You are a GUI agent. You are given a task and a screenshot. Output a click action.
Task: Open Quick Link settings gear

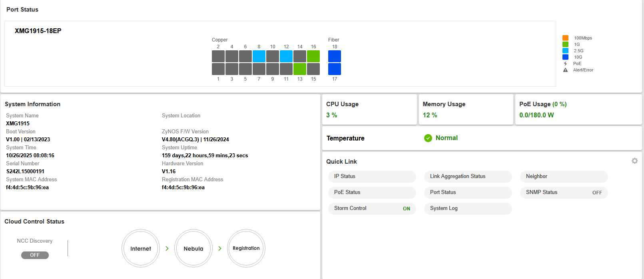(x=634, y=161)
